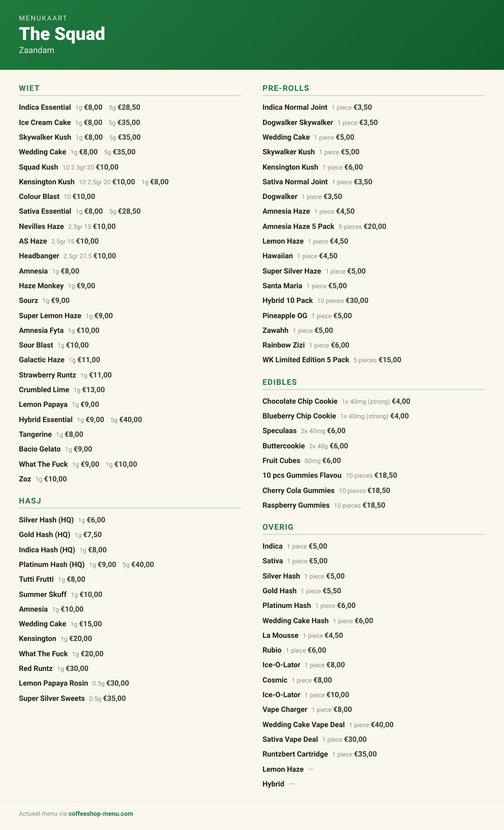Select the HASJ section heading

point(30,501)
